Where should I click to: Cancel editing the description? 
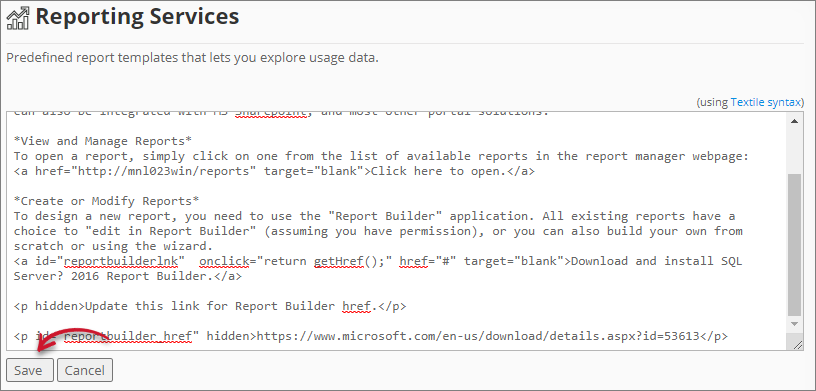(x=85, y=370)
